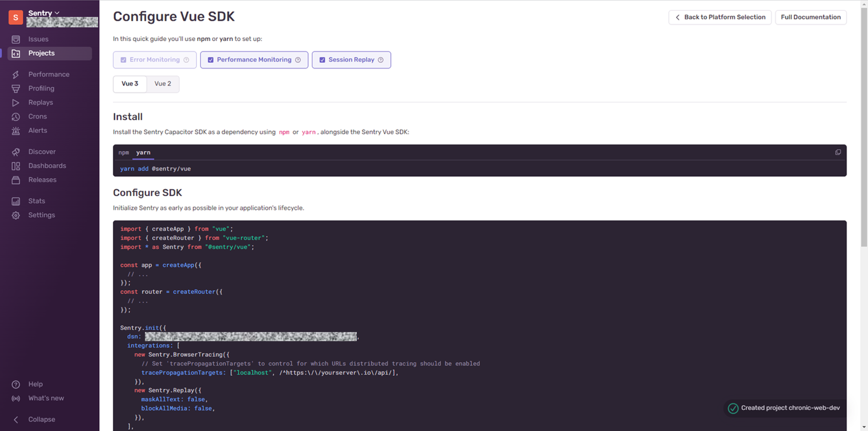Click the Replays play icon

[x=16, y=103]
